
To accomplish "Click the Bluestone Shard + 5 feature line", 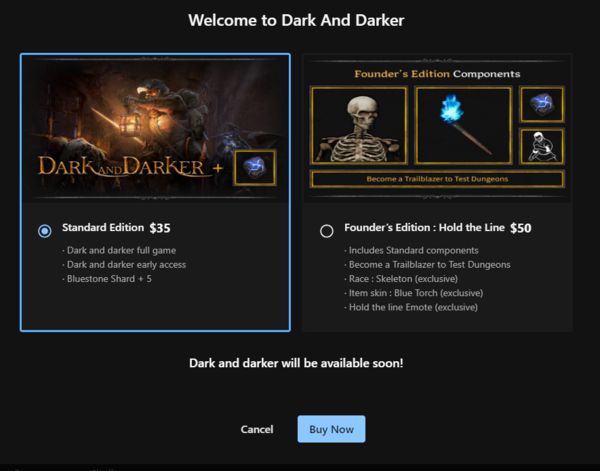I will click(107, 279).
